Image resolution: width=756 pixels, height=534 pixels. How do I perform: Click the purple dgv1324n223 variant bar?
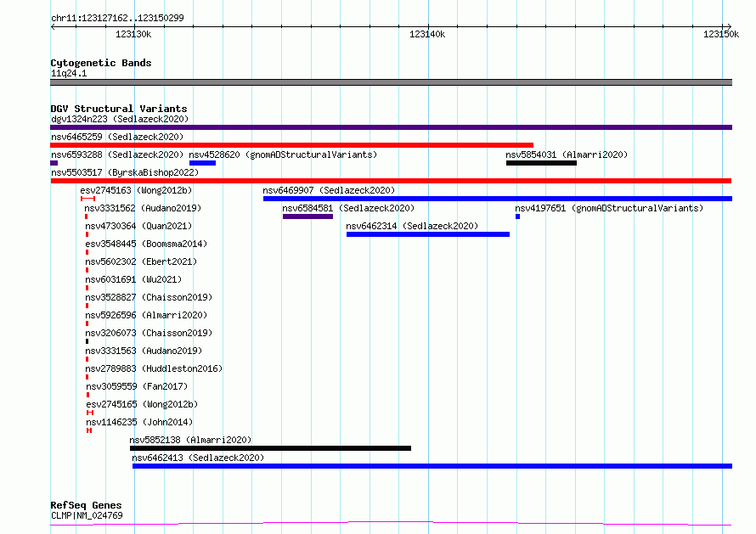(391, 127)
